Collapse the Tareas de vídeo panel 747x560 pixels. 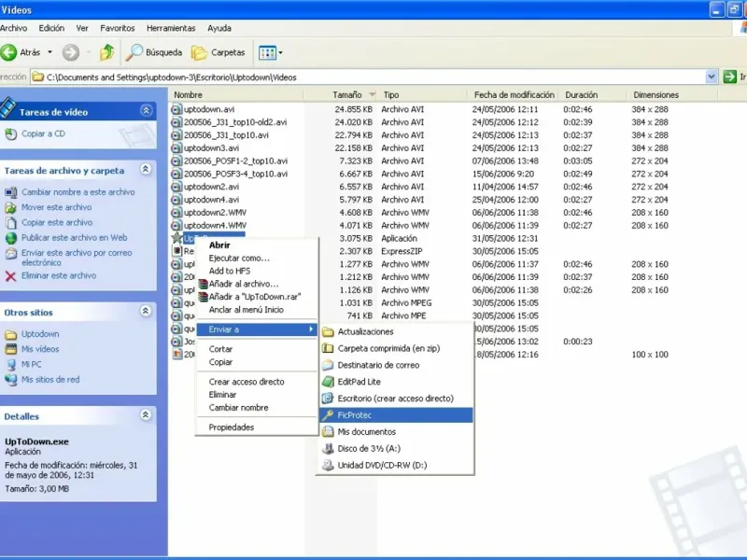pyautogui.click(x=146, y=111)
